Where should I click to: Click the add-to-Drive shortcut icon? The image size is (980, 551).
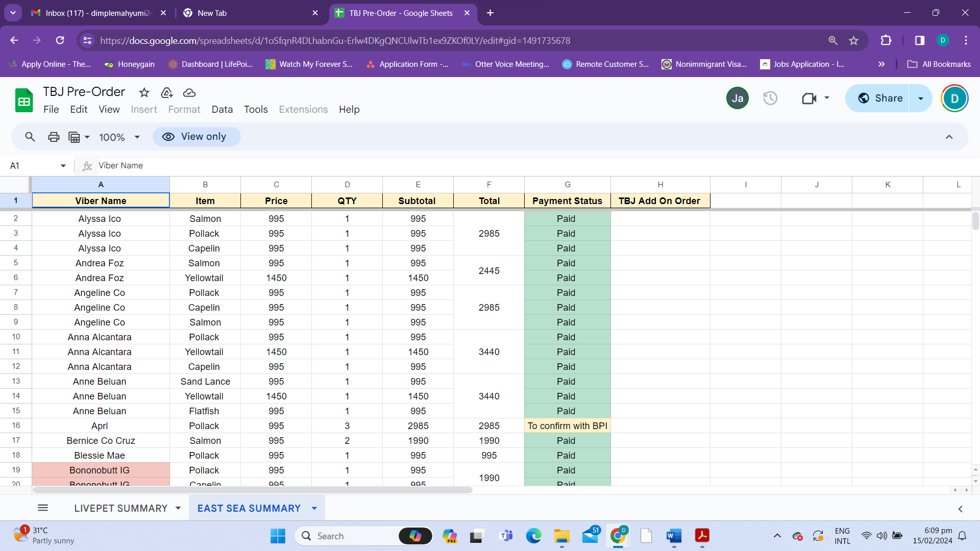pyautogui.click(x=166, y=92)
